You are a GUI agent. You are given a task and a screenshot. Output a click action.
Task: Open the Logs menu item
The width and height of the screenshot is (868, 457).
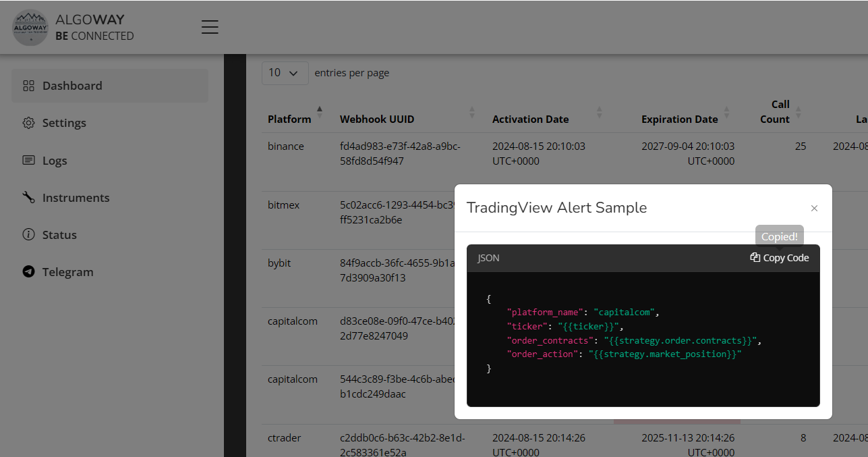pos(110,161)
